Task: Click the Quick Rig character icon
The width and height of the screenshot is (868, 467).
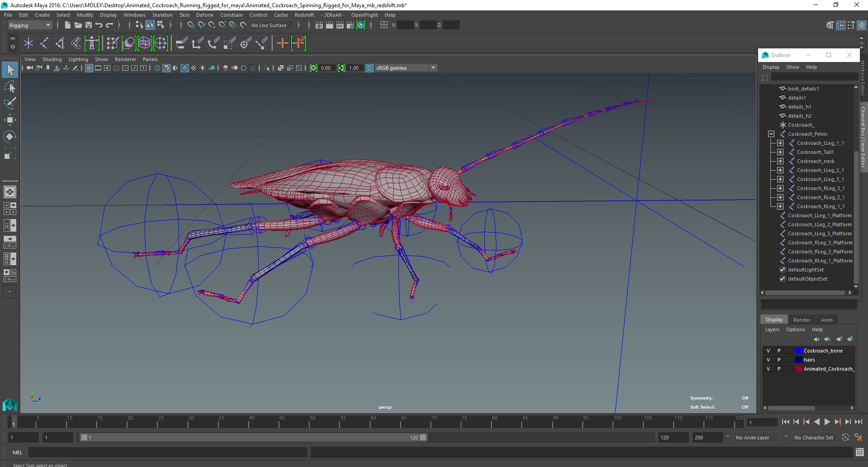Action: pos(92,43)
